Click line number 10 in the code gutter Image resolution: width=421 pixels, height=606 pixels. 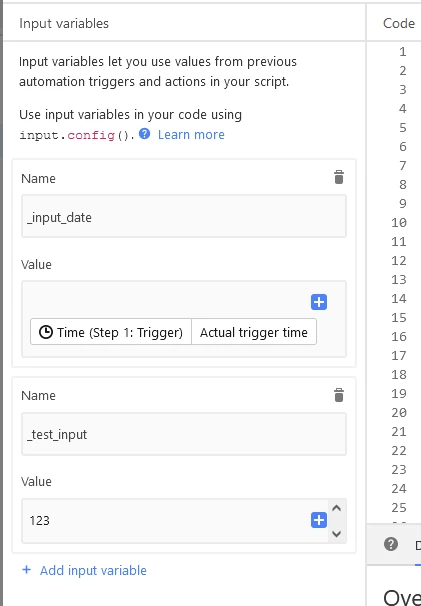tap(399, 222)
